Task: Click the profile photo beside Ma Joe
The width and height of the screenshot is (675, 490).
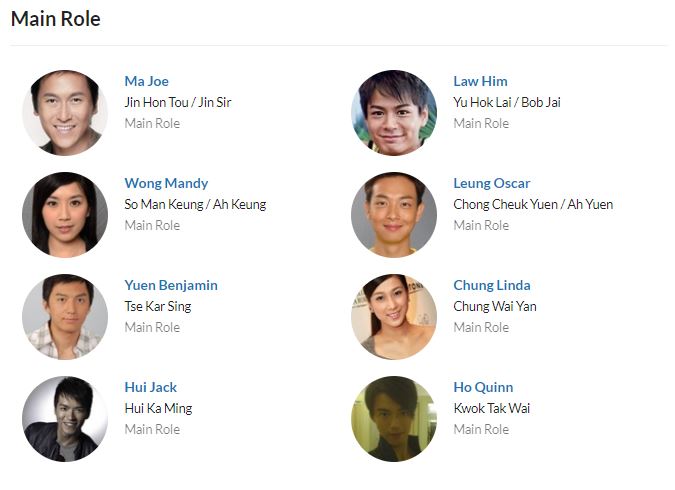Action: point(65,113)
